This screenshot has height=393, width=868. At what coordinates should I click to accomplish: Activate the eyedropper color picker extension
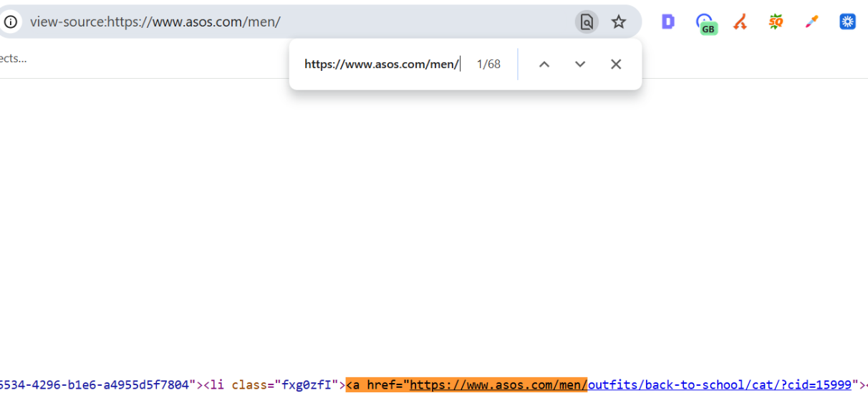pos(811,22)
